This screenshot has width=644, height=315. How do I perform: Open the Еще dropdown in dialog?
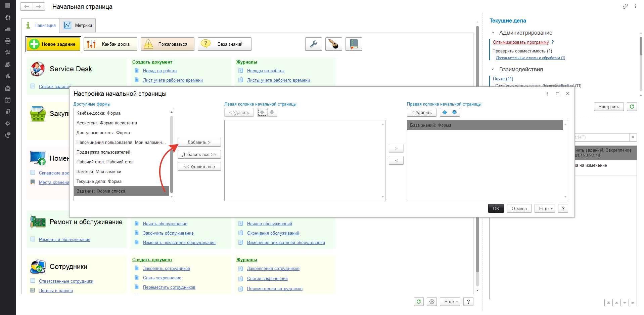click(x=545, y=208)
